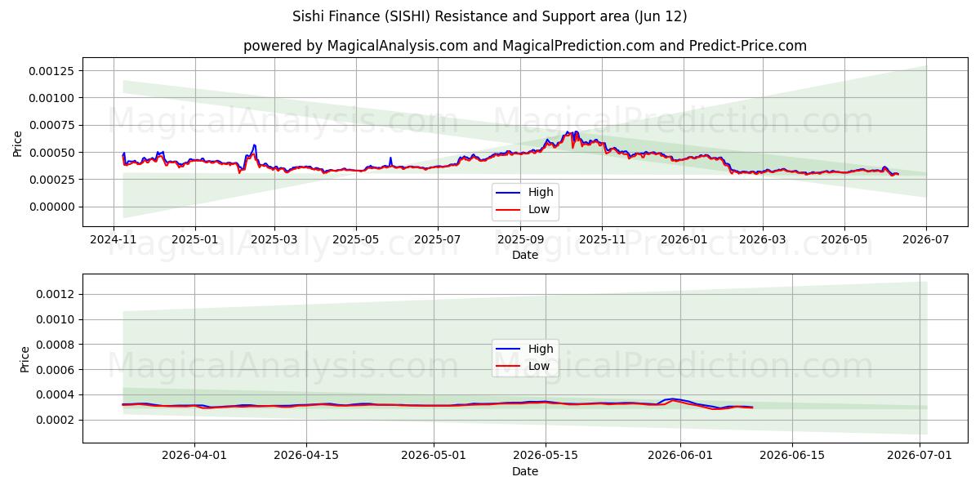Image resolution: width=980 pixels, height=490 pixels.
Task: Click the '2026-04-01' x-axis label on bottom chart
Action: point(194,457)
